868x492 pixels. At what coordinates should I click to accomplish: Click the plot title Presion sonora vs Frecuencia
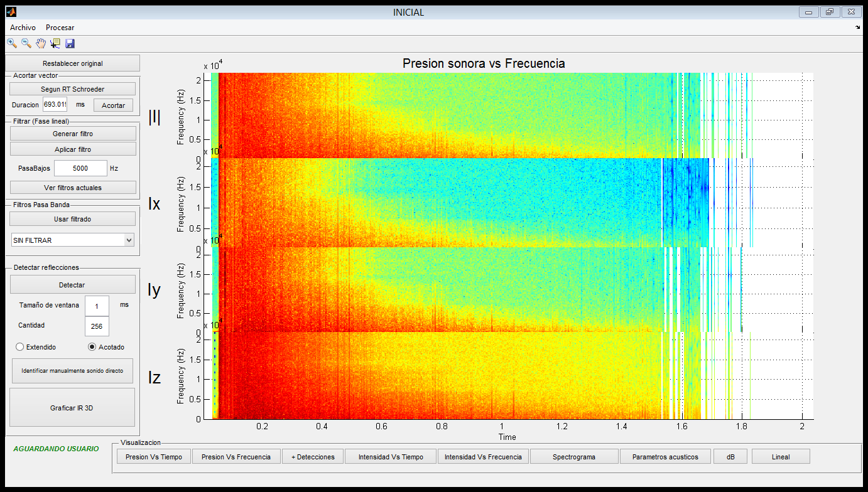tap(484, 63)
